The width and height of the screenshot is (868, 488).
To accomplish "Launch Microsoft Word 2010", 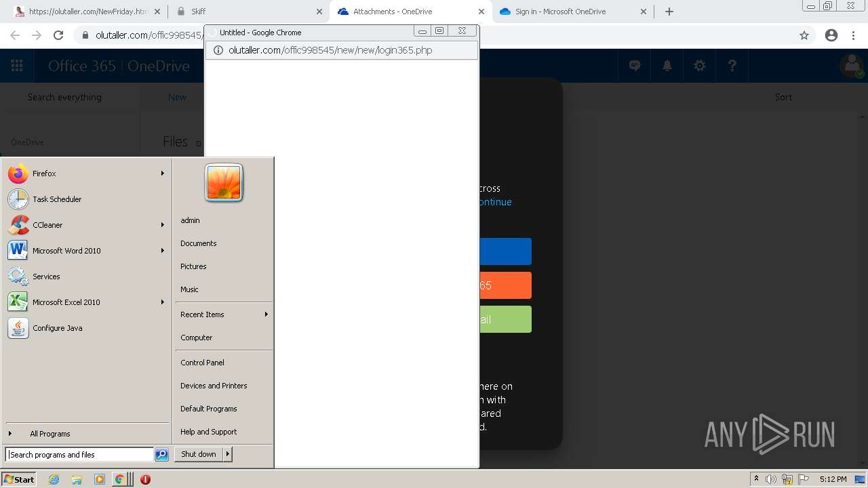I will [x=86, y=251].
